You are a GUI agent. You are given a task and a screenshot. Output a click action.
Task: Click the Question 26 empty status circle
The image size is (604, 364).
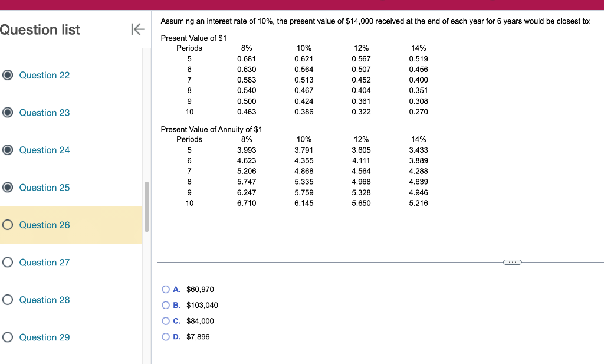8,225
